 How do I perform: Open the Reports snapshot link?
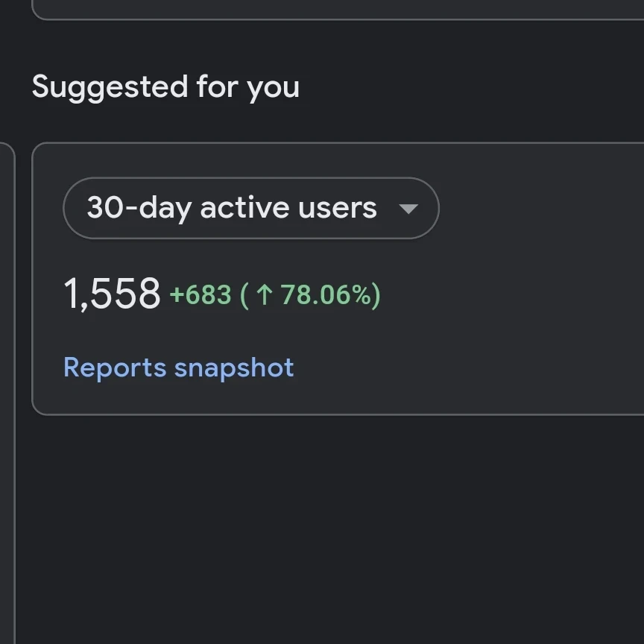point(178,367)
